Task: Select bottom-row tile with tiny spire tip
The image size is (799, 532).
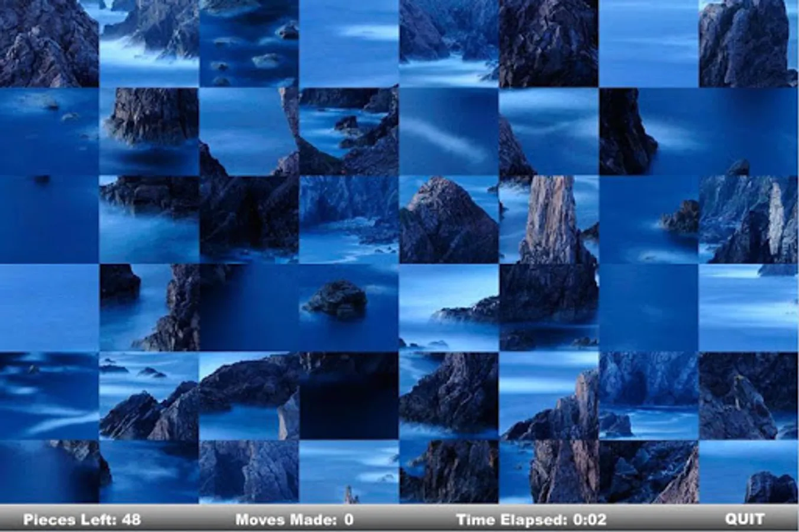Action: click(348, 472)
